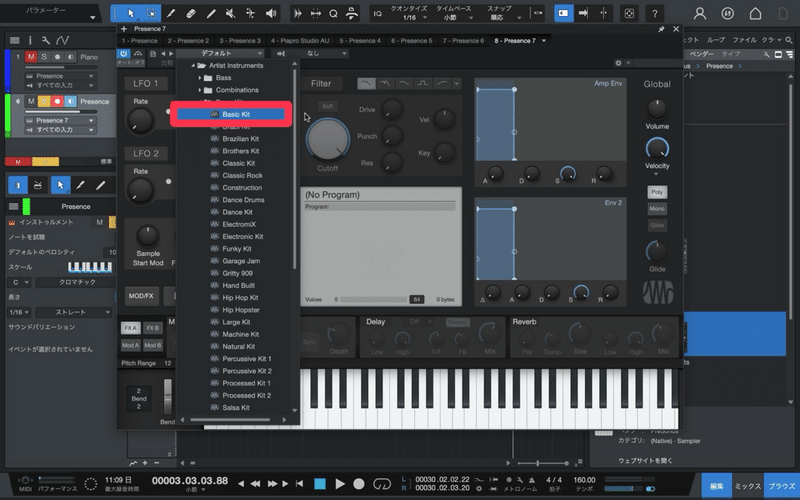
Task: Mute the Piano track
Action: (x=32, y=57)
